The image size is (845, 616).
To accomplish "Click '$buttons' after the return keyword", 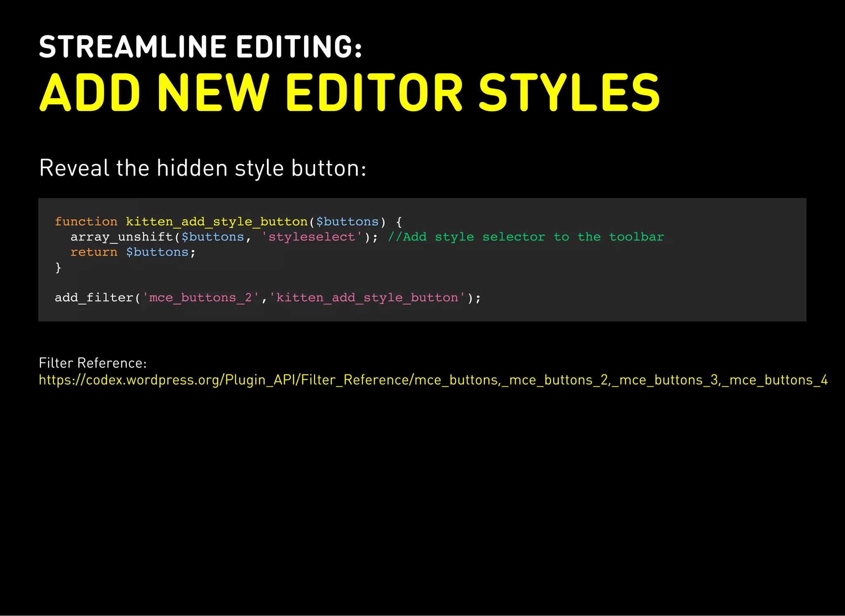I will point(157,252).
